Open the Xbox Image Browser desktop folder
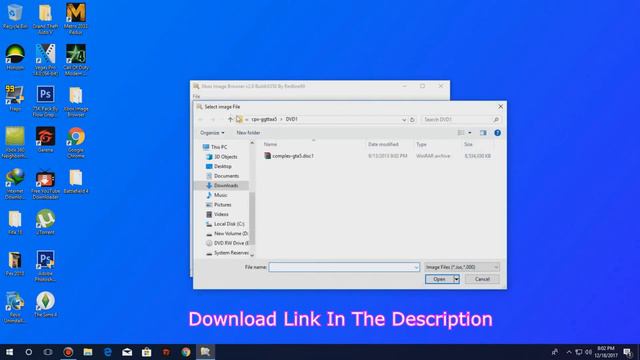This screenshot has width=640, height=360. (x=76, y=102)
